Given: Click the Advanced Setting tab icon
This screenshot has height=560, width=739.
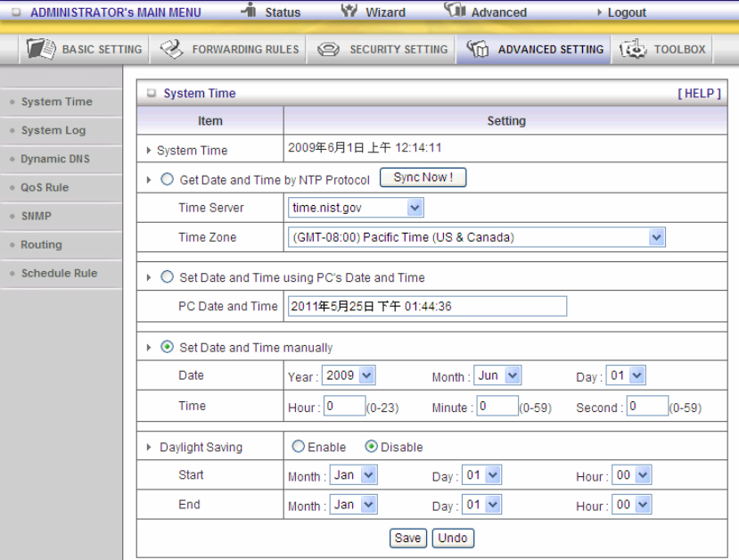Looking at the screenshot, I should click(478, 49).
